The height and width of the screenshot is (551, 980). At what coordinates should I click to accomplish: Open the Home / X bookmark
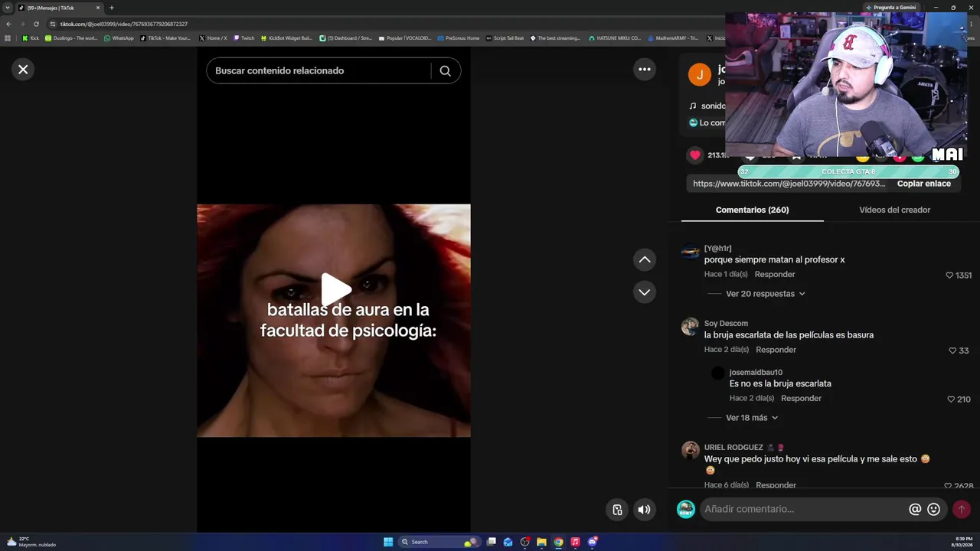(x=213, y=38)
